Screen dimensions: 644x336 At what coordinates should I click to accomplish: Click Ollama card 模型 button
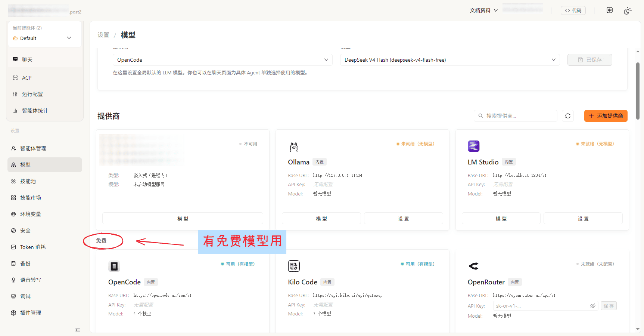[321, 219]
